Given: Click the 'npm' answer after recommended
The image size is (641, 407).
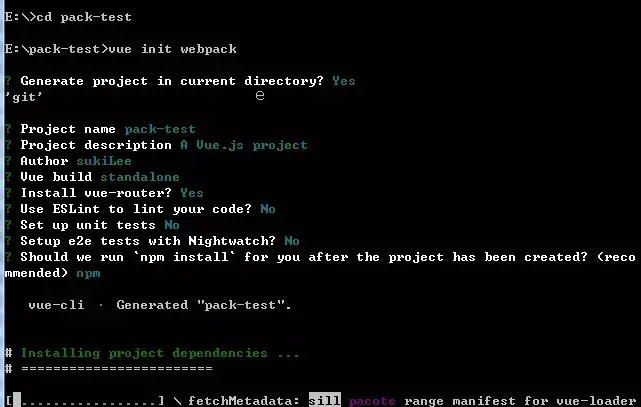Looking at the screenshot, I should tap(88, 273).
